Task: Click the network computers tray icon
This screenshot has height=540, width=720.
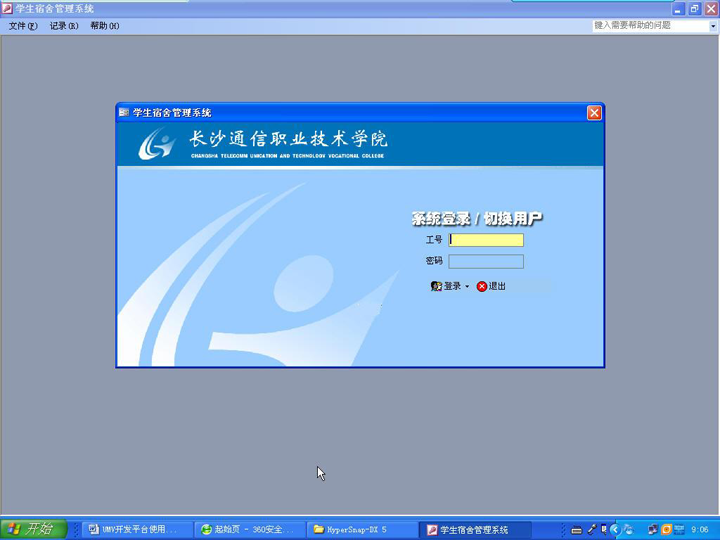Action: (x=652, y=529)
